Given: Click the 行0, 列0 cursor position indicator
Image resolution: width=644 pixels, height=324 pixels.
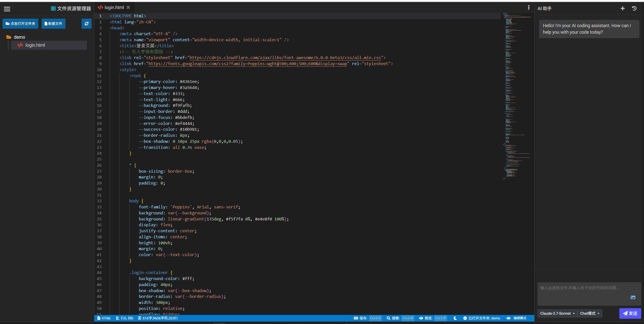Looking at the screenshot, I should [x=125, y=318].
